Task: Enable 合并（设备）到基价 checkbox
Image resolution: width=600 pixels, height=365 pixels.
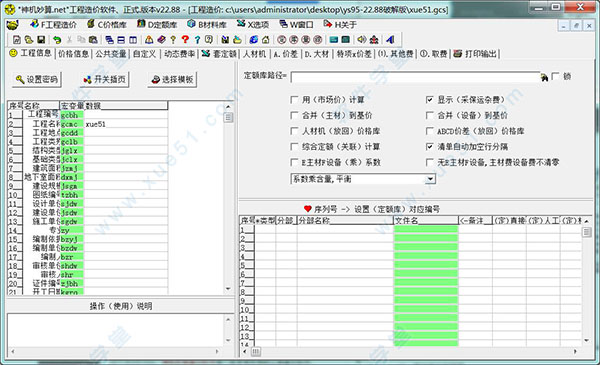Action: click(430, 115)
